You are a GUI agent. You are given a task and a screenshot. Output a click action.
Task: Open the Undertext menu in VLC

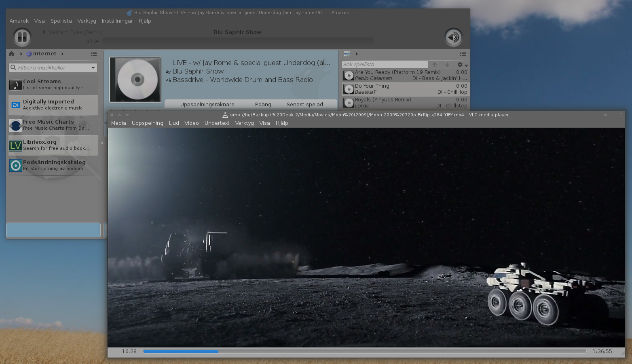217,123
